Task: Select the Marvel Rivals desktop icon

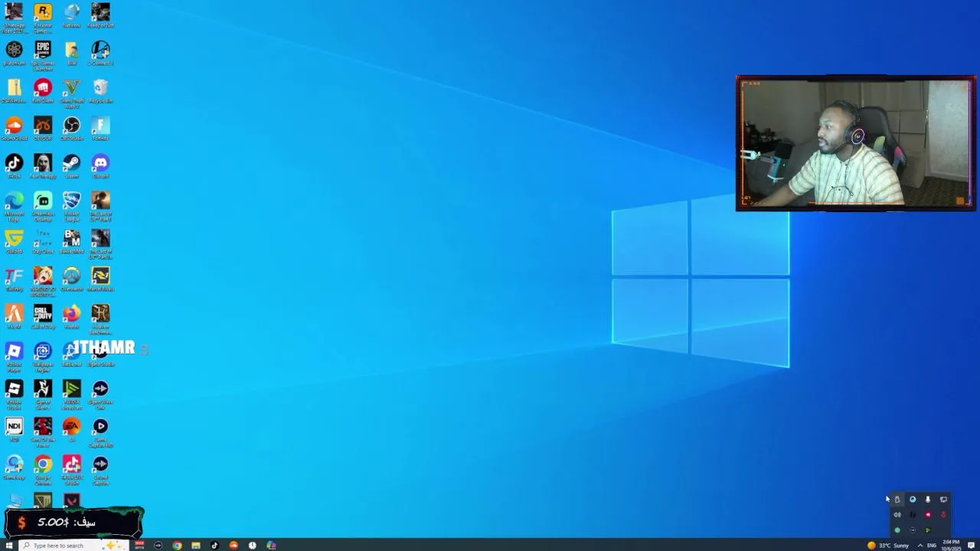Action: click(x=100, y=279)
